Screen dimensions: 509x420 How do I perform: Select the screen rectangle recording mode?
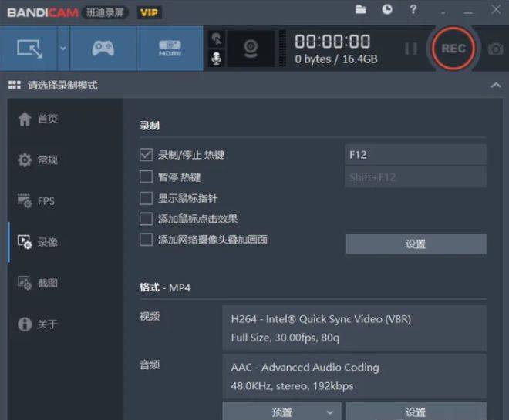(x=29, y=49)
